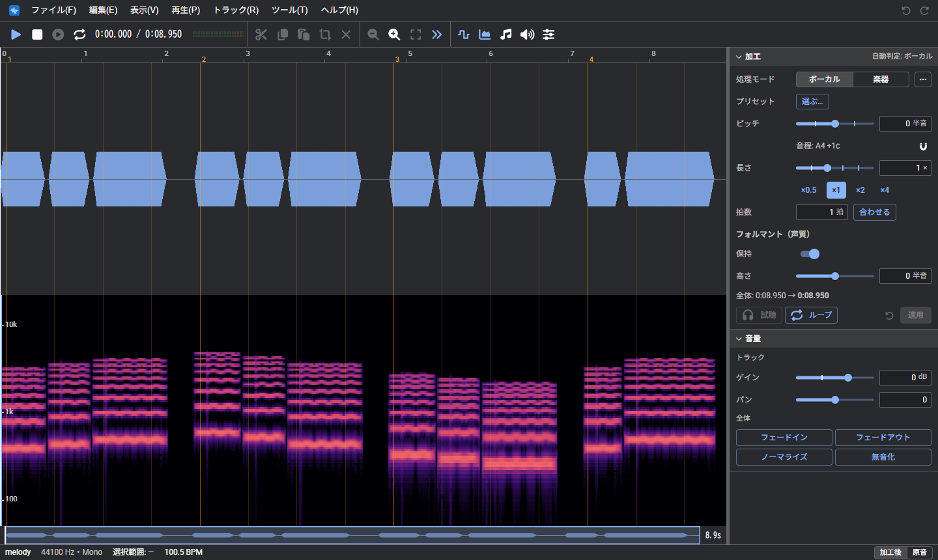Click the ピッチ slider handle

(x=835, y=124)
